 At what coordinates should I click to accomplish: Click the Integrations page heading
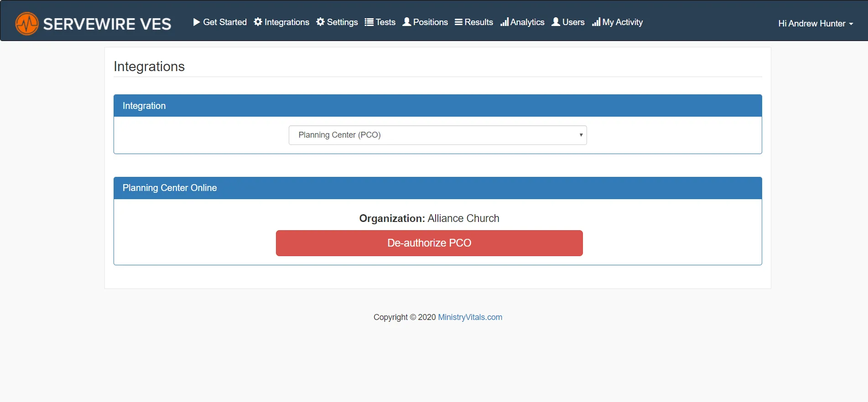(x=149, y=67)
